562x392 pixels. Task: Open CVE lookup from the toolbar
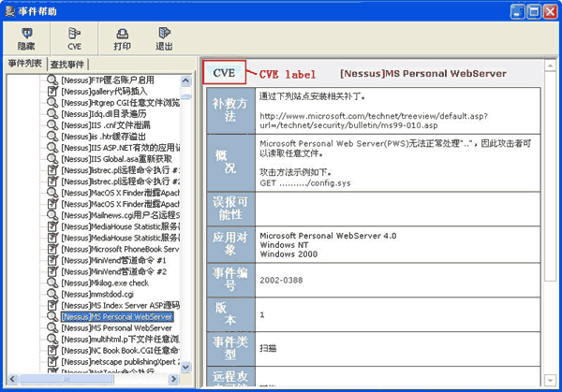coord(74,37)
